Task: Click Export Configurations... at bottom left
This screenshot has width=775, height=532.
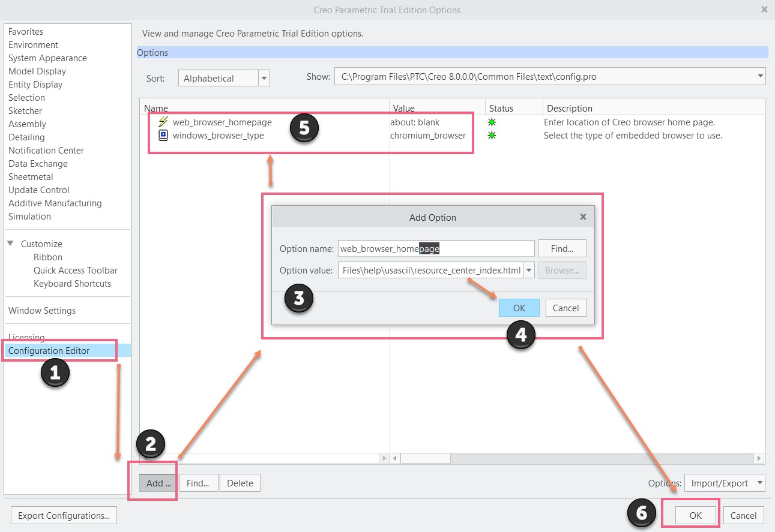Action: 64,515
